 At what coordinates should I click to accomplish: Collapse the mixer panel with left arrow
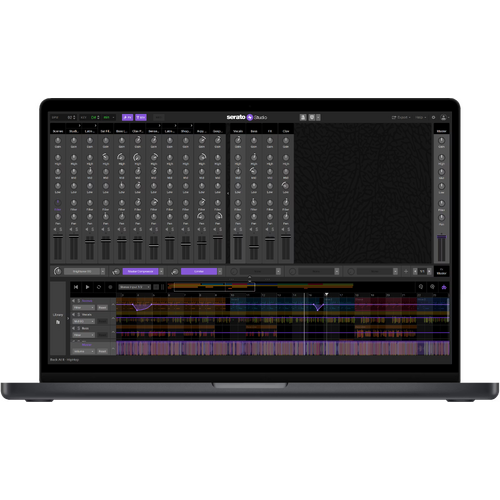[228, 193]
